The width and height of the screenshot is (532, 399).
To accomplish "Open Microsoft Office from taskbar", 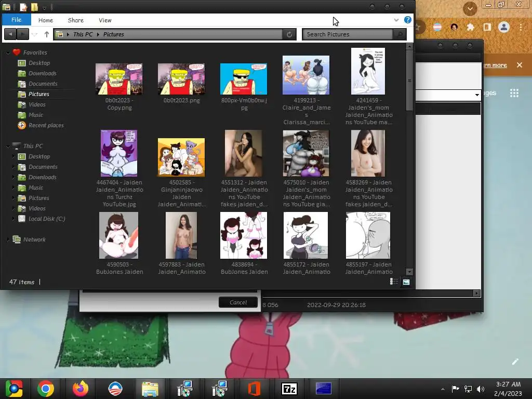I will 254,389.
